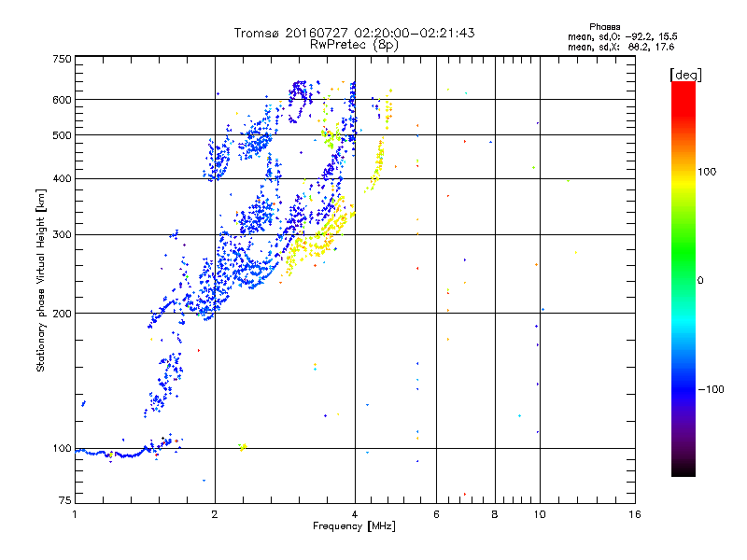This screenshot has width=747, height=560.
Task: Click the y-axis tick label '400'
Action: [x=62, y=178]
